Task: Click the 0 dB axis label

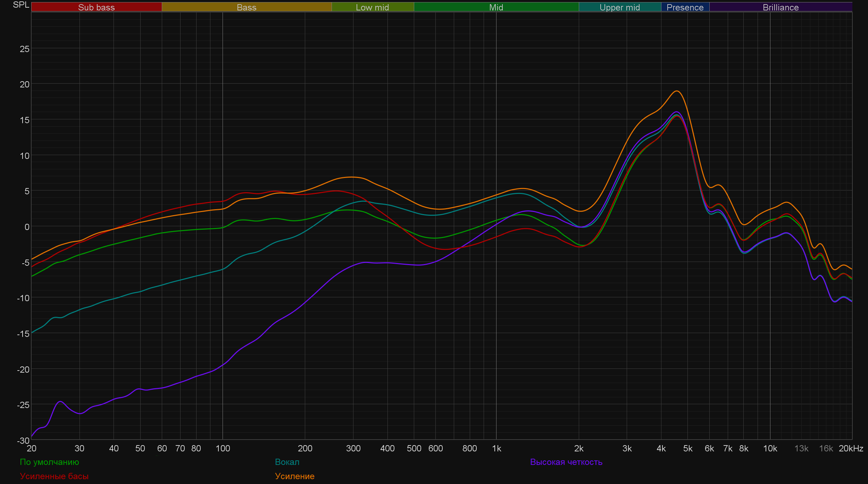Action: tap(27, 227)
